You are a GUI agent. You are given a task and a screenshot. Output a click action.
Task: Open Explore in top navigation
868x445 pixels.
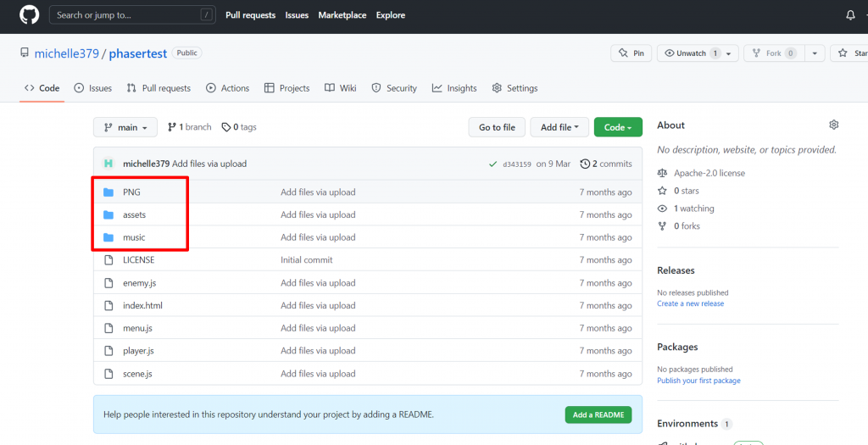pos(390,15)
